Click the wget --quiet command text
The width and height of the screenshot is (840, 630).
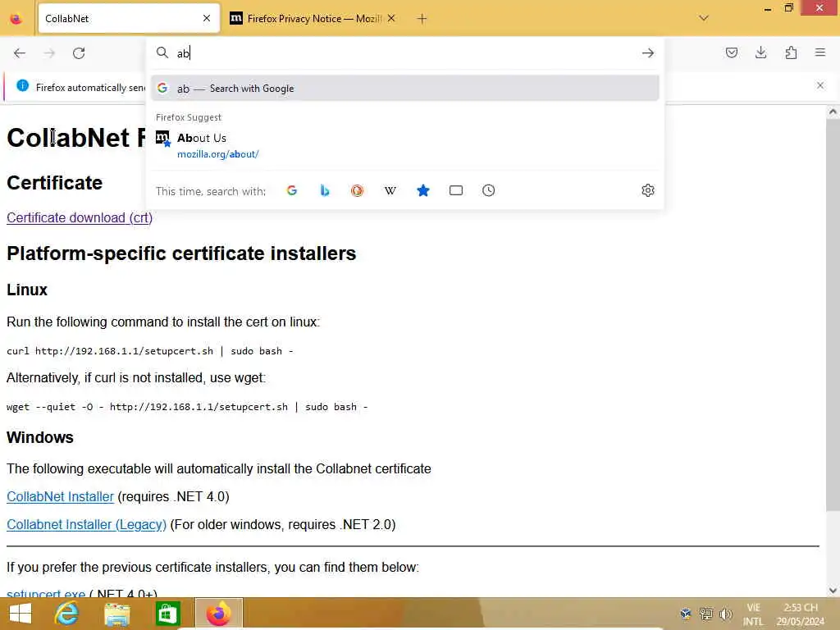[x=188, y=407]
